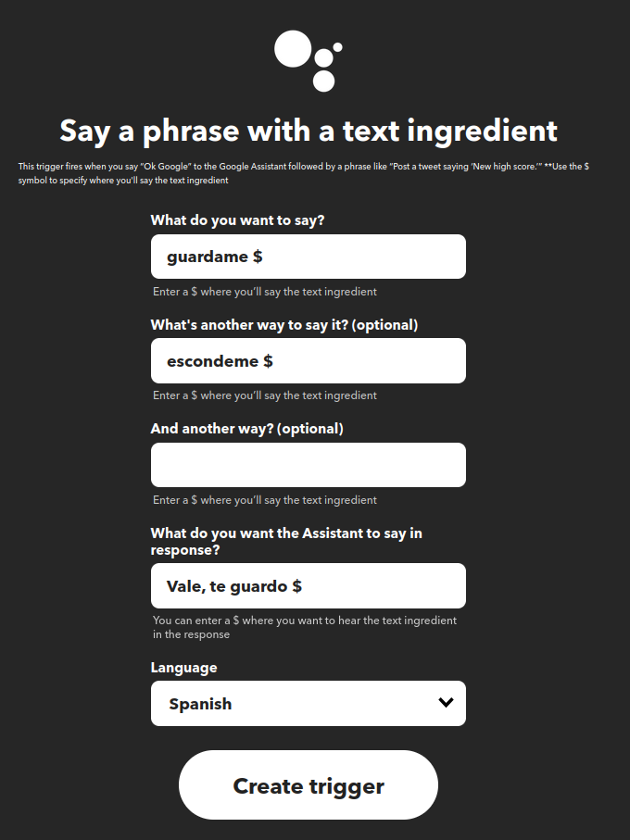This screenshot has height=840, width=630.
Task: Click the "What's another way to say it?" label
Action: pos(284,325)
